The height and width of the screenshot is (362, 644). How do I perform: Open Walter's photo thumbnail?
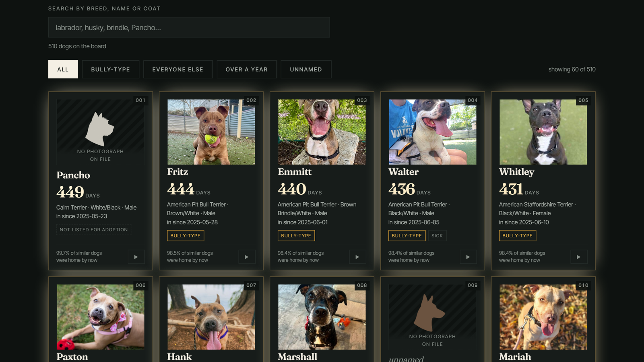tap(433, 132)
